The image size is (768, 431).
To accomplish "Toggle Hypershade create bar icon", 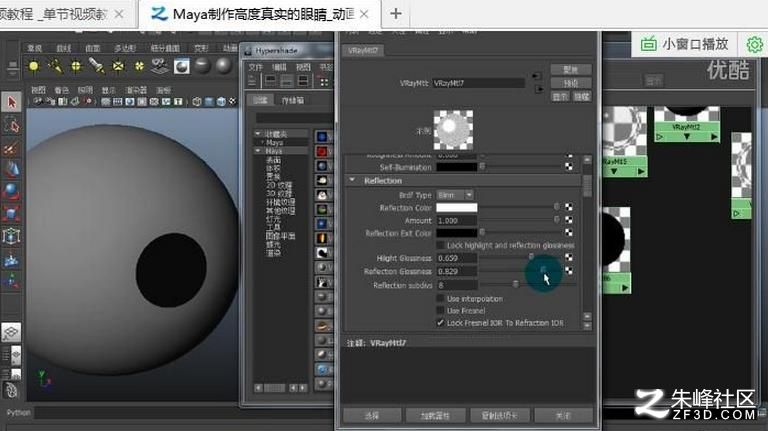I will pos(252,81).
